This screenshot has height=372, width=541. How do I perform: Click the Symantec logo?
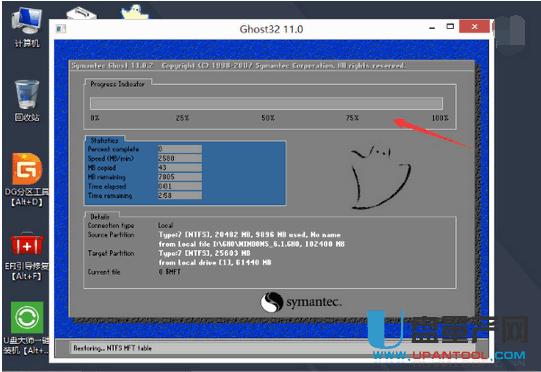tap(301, 302)
